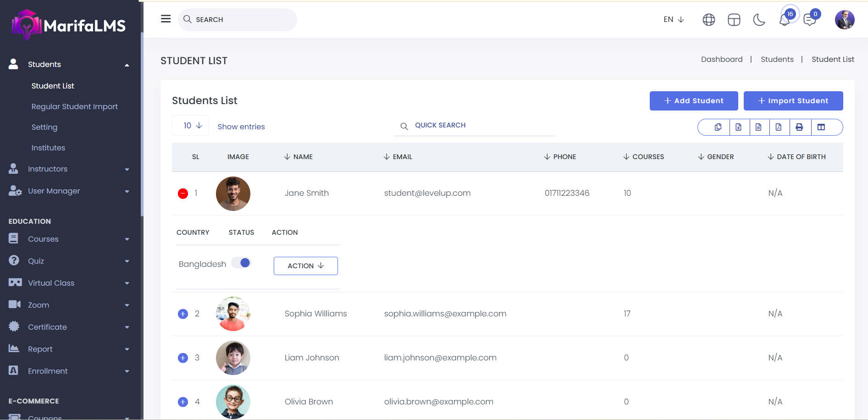The image size is (868, 420).
Task: Collapse Jane Smith's row details
Action: pyautogui.click(x=183, y=193)
